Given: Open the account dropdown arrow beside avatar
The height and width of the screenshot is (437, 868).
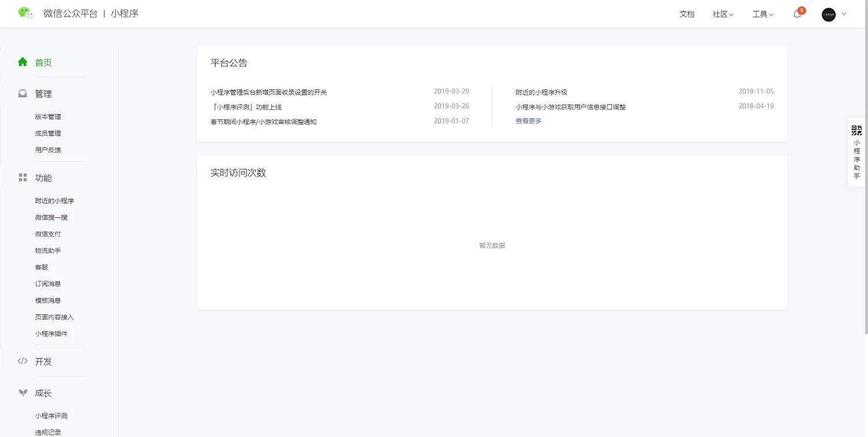Looking at the screenshot, I should tap(844, 14).
